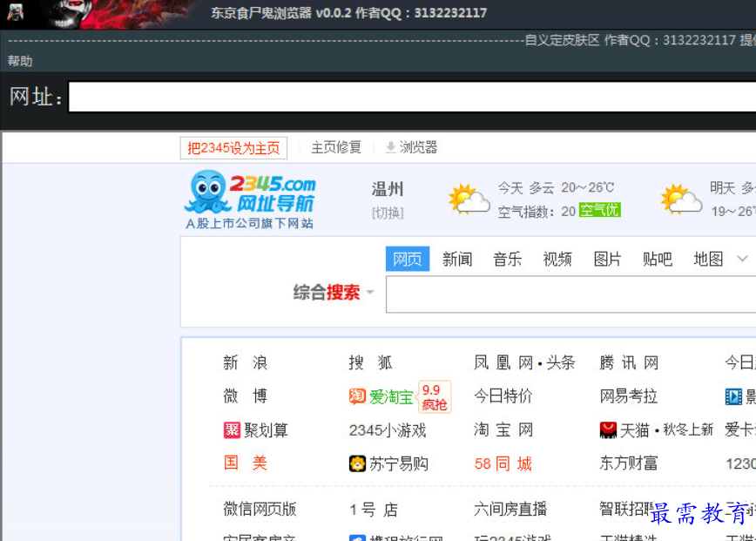Open 国美 link
This screenshot has height=541, width=756.
click(x=245, y=463)
